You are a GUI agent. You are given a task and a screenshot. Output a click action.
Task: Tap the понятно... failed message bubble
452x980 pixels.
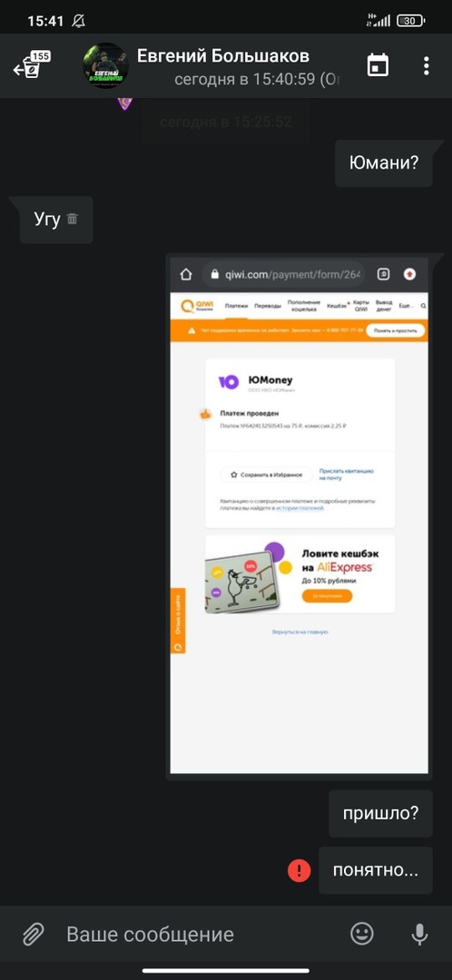coord(376,870)
